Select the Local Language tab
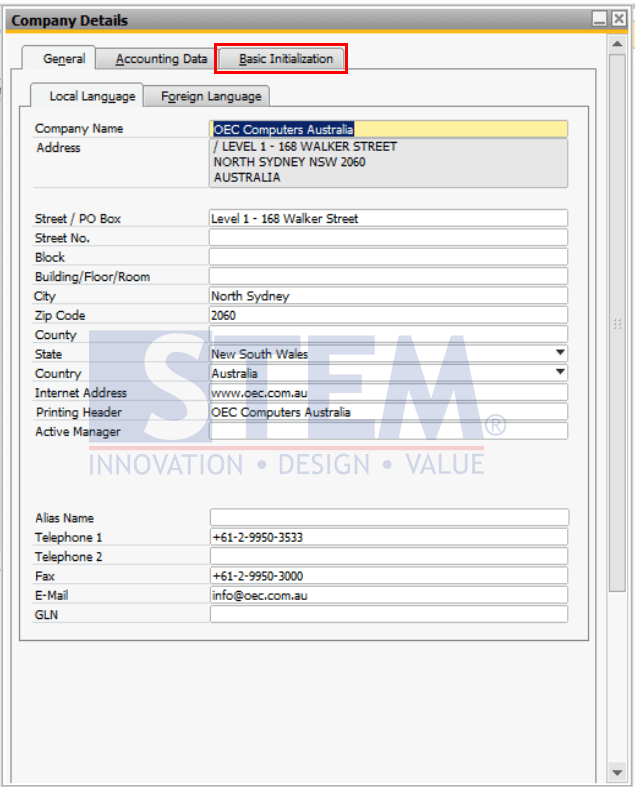The width and height of the screenshot is (635, 787). pyautogui.click(x=87, y=96)
